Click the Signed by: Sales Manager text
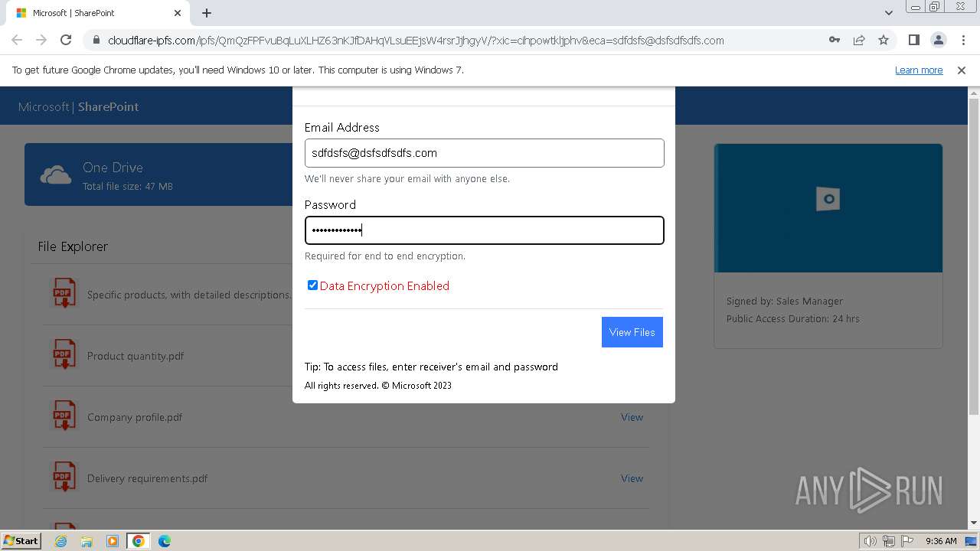Image resolution: width=980 pixels, height=551 pixels. [x=785, y=301]
